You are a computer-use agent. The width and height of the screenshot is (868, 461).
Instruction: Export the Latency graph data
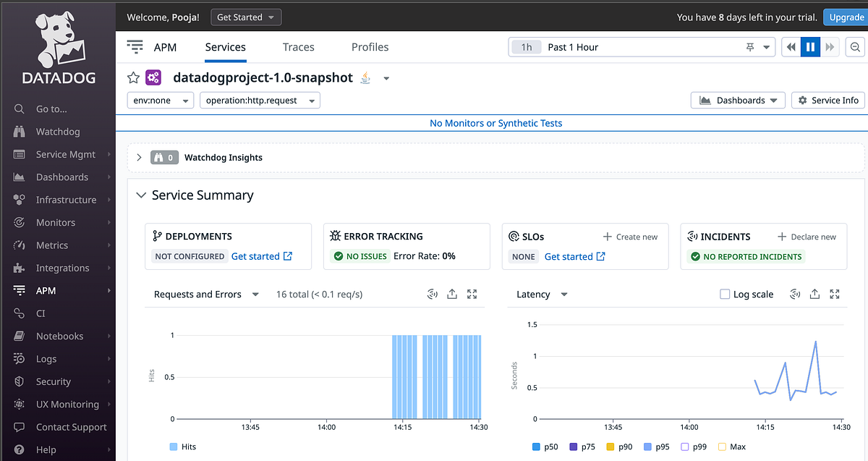(814, 294)
